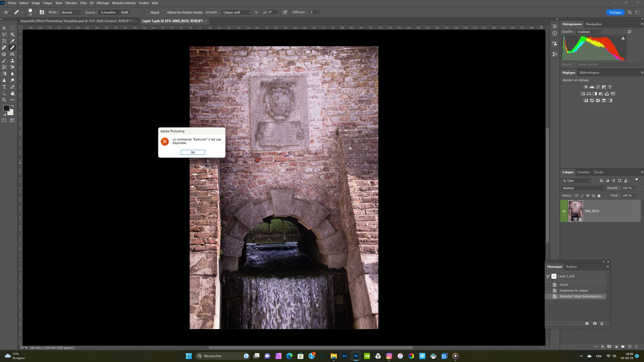Open the Mode Normal dropdown in options bar
This screenshot has height=362, width=644.
tap(71, 12)
